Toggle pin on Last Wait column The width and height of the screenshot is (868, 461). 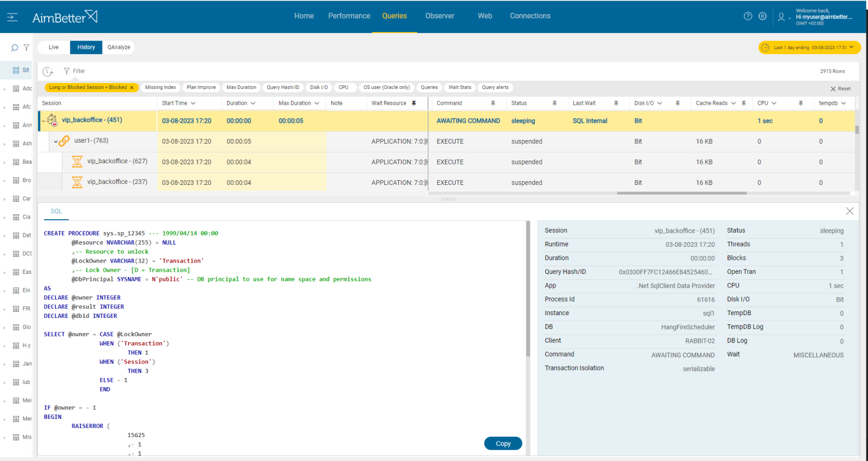[x=616, y=103]
